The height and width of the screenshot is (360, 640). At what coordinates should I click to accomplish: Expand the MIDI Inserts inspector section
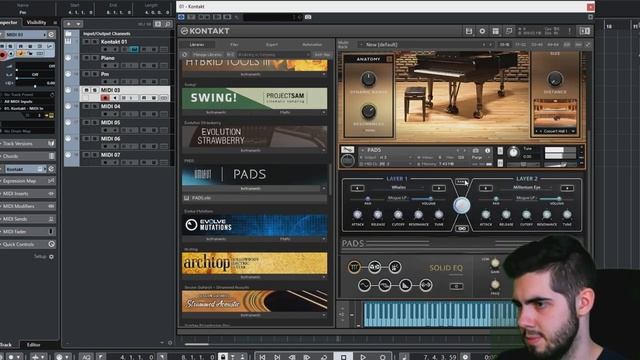(x=27, y=193)
